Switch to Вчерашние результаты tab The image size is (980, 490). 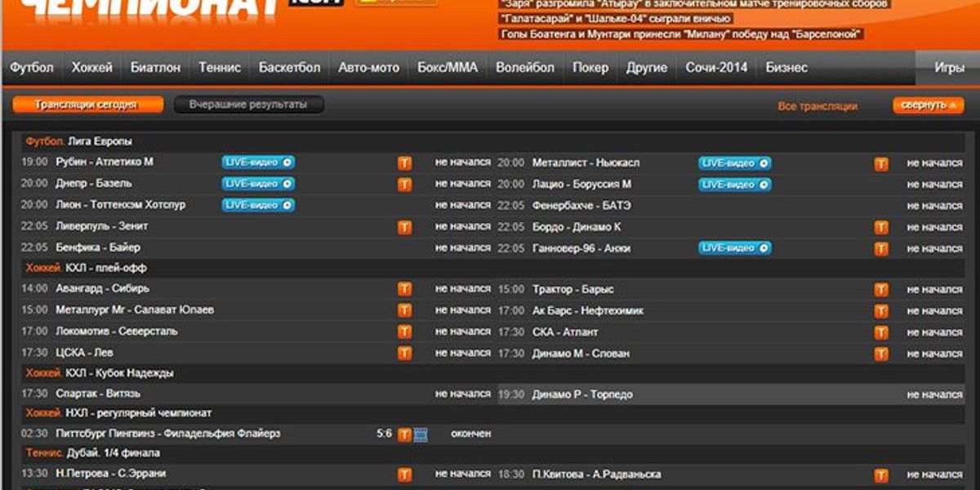(248, 105)
